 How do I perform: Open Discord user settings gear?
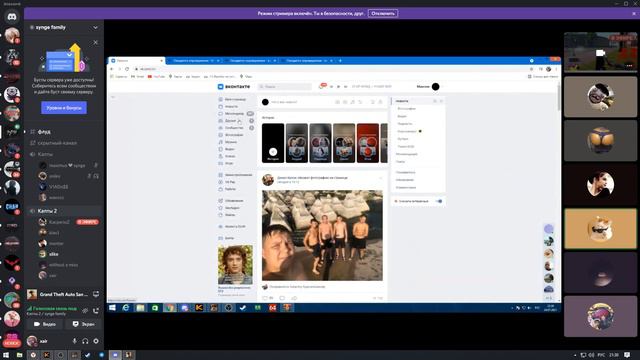click(x=96, y=341)
